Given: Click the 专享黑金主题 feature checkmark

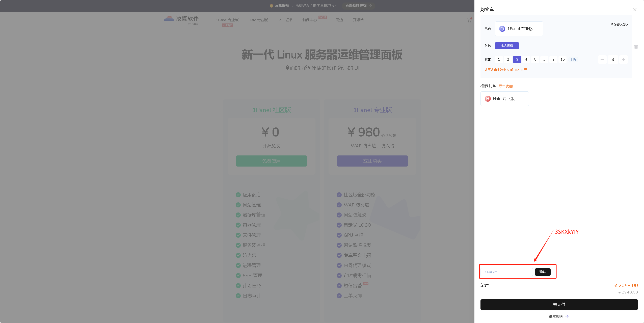Looking at the screenshot, I should click(339, 255).
